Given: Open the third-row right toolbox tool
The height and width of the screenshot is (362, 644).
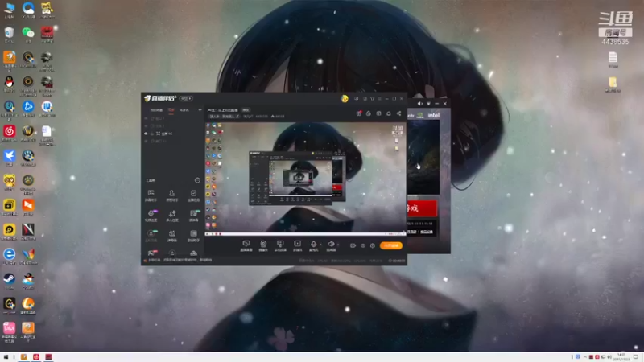Looking at the screenshot, I should tap(193, 236).
